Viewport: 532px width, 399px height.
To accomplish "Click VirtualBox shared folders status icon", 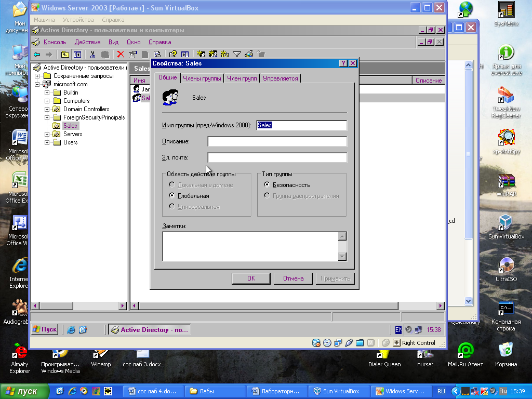I will point(360,343).
